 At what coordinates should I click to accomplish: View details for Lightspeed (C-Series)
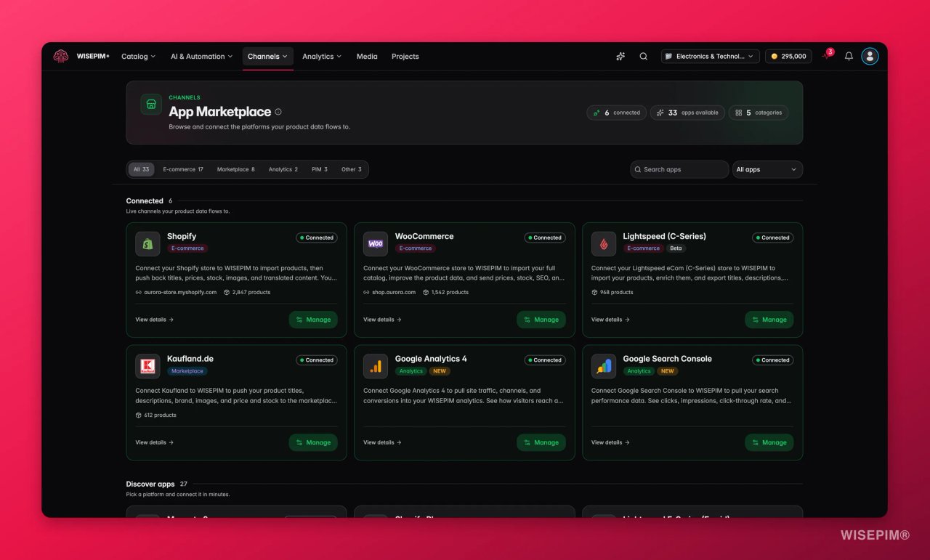(x=610, y=320)
